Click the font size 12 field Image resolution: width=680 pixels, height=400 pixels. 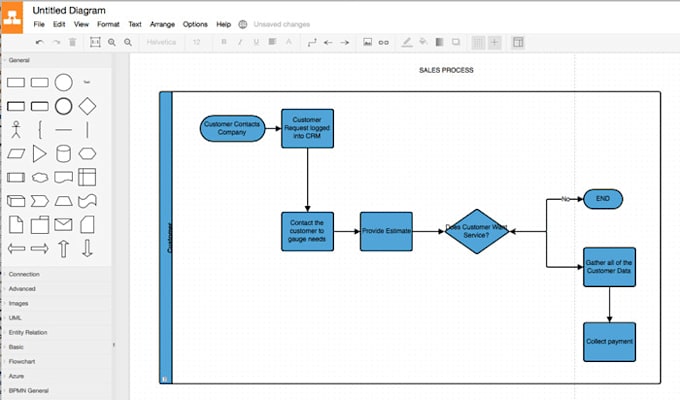(x=196, y=42)
